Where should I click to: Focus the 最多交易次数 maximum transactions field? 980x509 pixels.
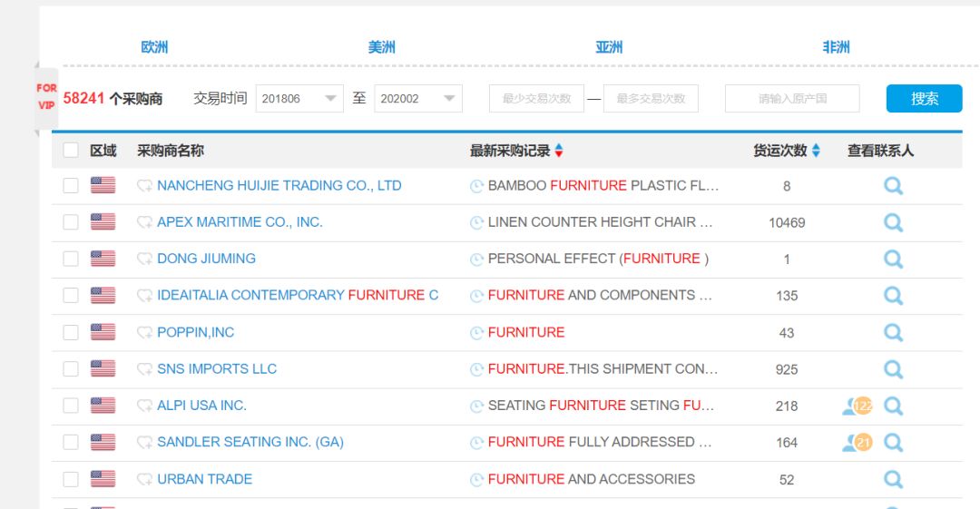651,99
